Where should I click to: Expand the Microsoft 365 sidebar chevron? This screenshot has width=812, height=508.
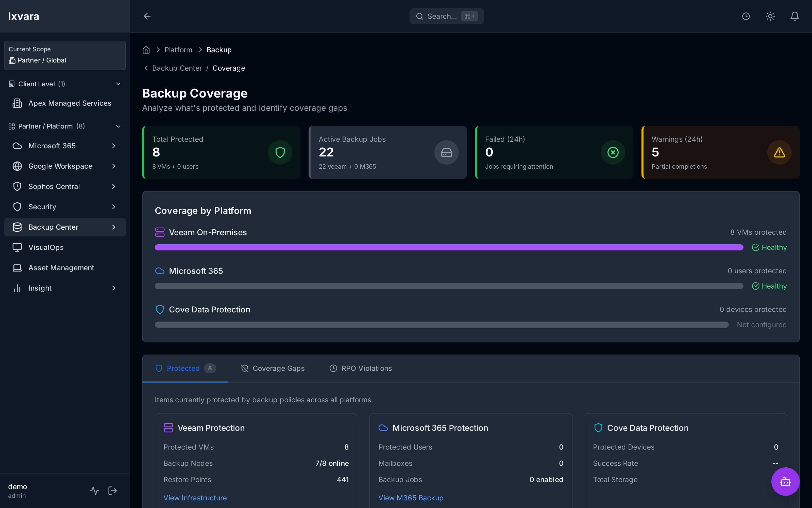pos(113,146)
